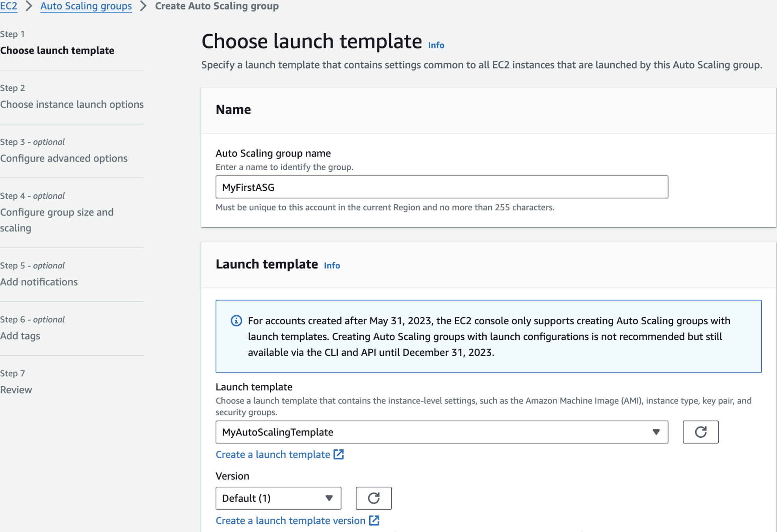Click Create a launch template version link
Image resolution: width=777 pixels, height=532 pixels.
click(290, 521)
